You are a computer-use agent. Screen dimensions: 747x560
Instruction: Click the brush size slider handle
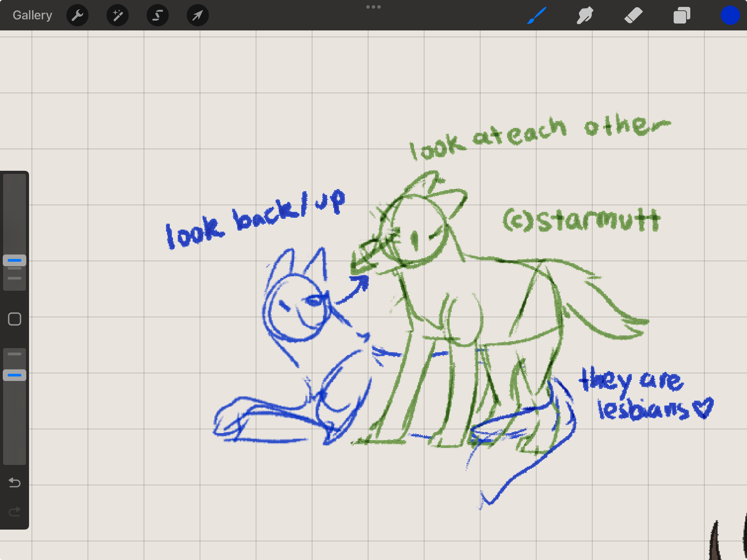(15, 260)
